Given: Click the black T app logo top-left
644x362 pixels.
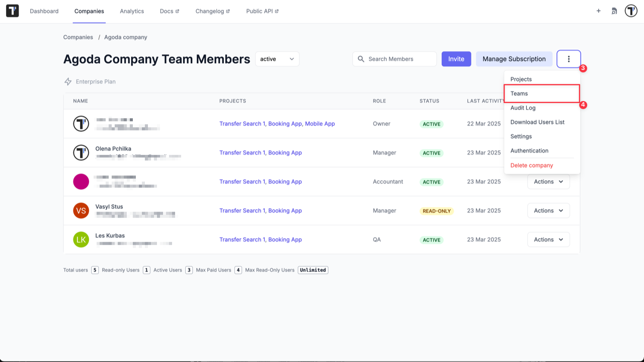Looking at the screenshot, I should [12, 11].
